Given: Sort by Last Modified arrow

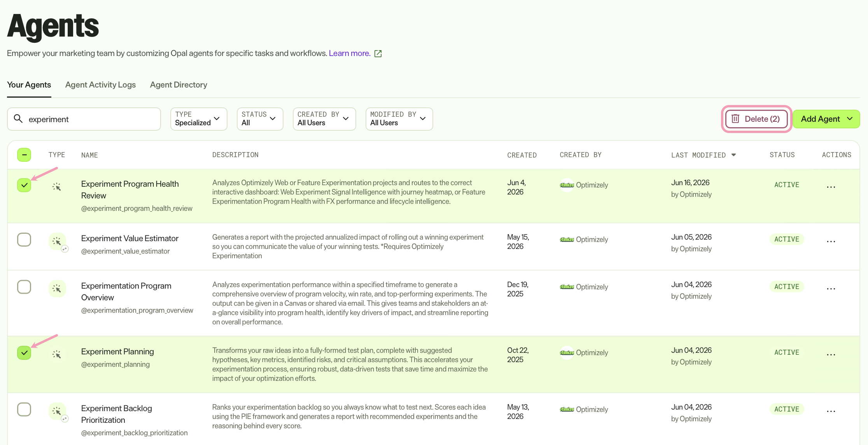Looking at the screenshot, I should pos(733,155).
